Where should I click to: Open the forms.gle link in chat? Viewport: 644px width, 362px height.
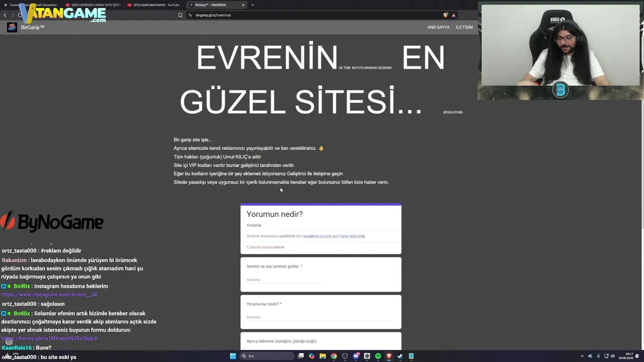tap(49, 338)
